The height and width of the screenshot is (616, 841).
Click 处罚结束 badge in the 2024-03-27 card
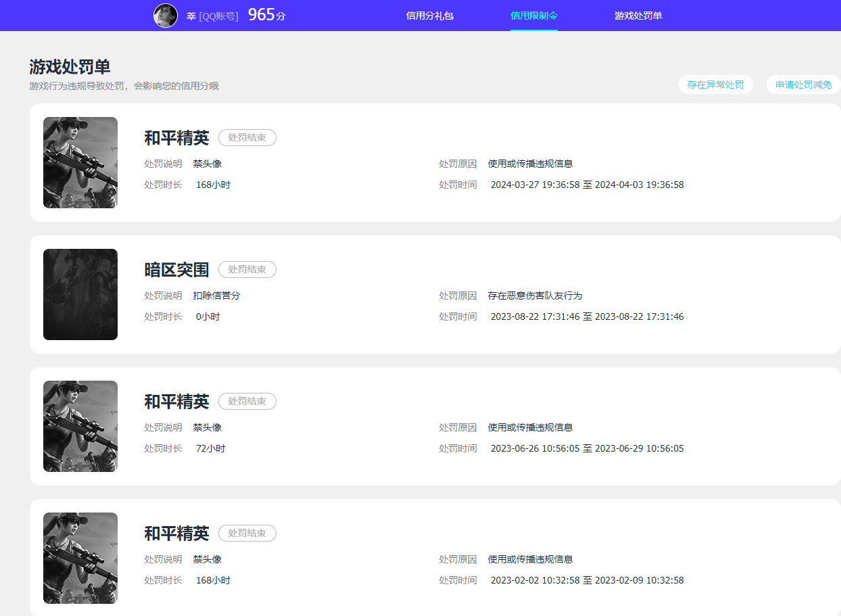click(x=247, y=137)
